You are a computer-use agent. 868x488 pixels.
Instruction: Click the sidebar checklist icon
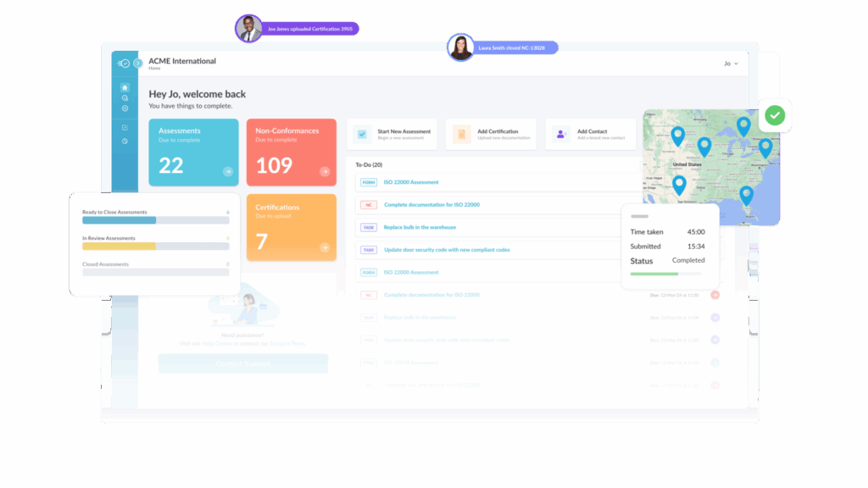[125, 128]
